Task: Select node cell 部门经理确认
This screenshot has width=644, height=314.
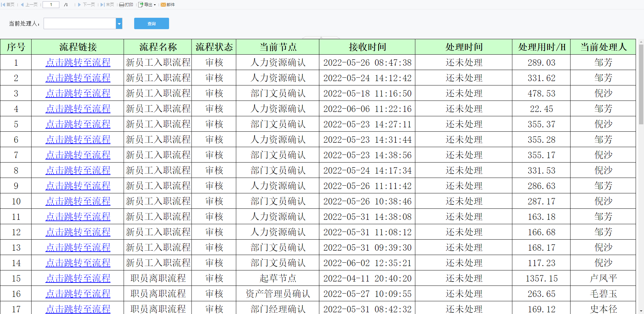Action: (x=278, y=308)
